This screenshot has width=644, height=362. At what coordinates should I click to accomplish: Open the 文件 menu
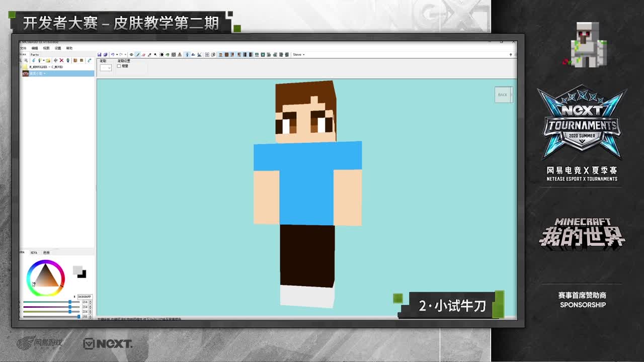pyautogui.click(x=23, y=48)
